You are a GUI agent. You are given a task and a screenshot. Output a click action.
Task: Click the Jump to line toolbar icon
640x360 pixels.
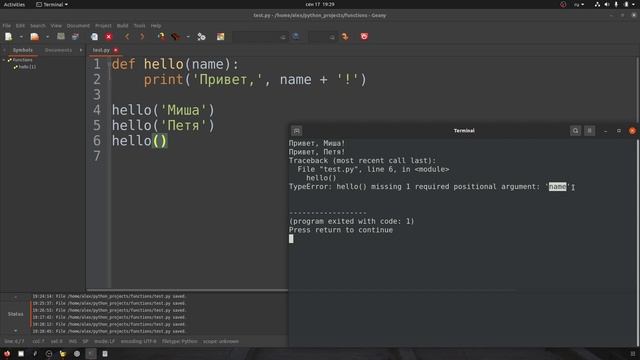point(345,37)
